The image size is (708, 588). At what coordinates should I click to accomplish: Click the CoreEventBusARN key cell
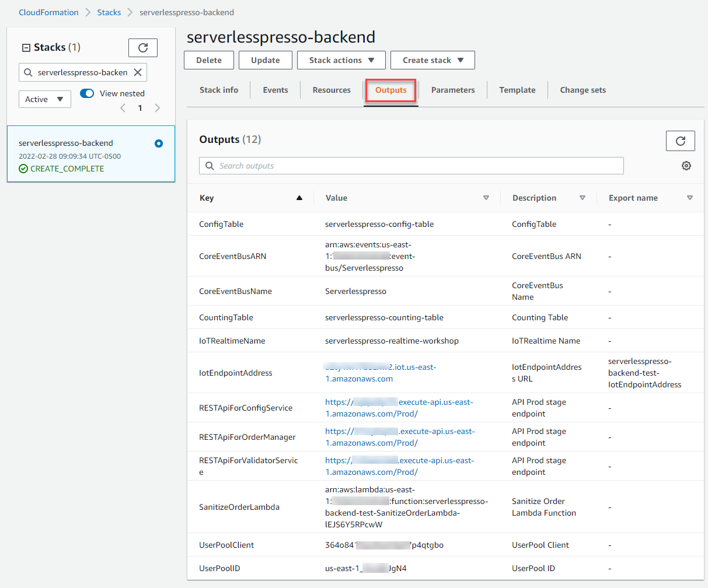pyautogui.click(x=233, y=256)
